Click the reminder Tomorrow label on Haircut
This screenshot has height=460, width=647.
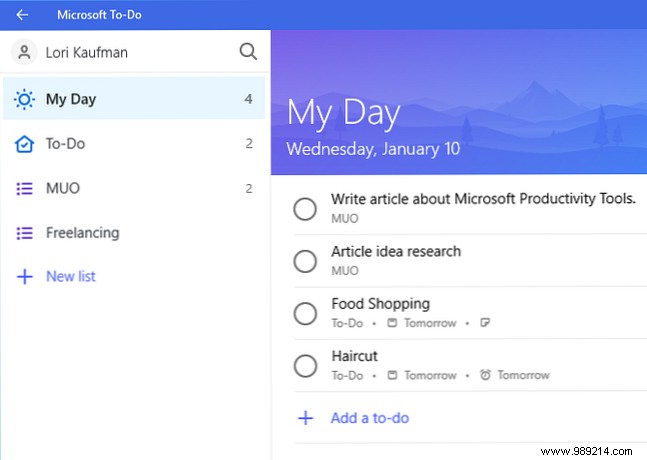point(523,375)
